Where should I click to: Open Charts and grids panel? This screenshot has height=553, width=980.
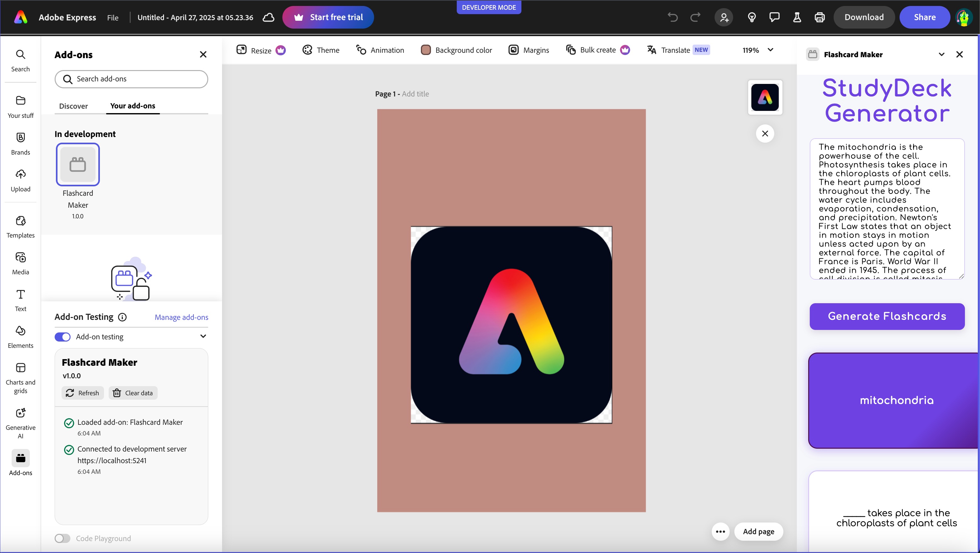coord(20,377)
